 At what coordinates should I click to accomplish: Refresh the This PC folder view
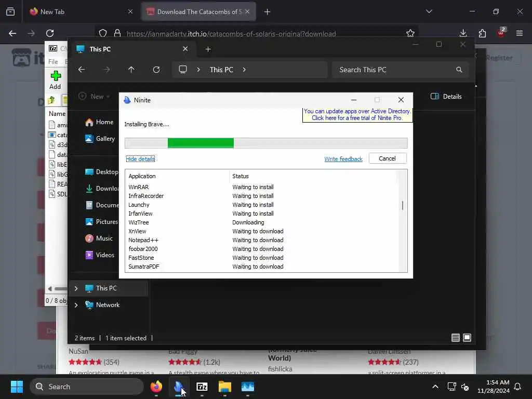pyautogui.click(x=156, y=70)
